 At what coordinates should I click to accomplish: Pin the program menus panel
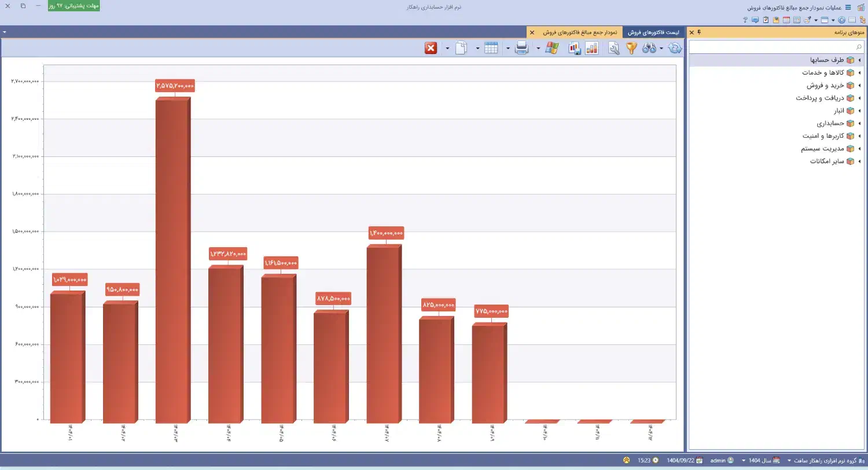pos(699,32)
